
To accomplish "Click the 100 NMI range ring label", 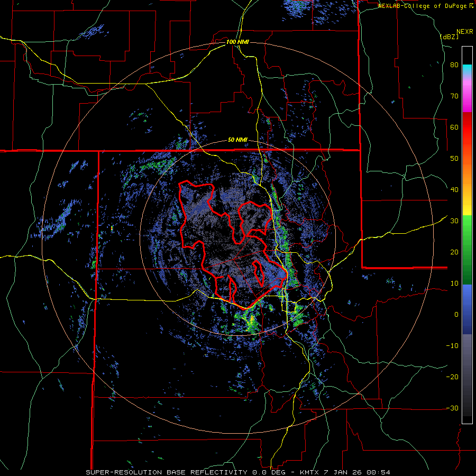I will (x=237, y=42).
